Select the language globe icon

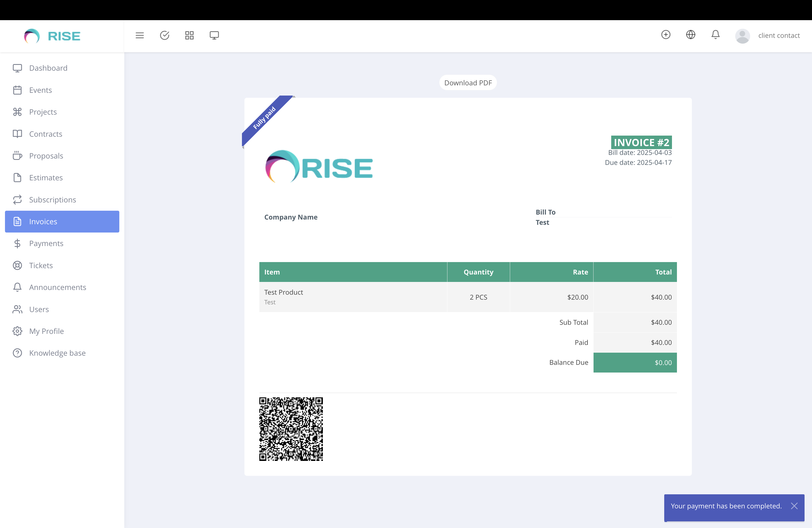690,35
